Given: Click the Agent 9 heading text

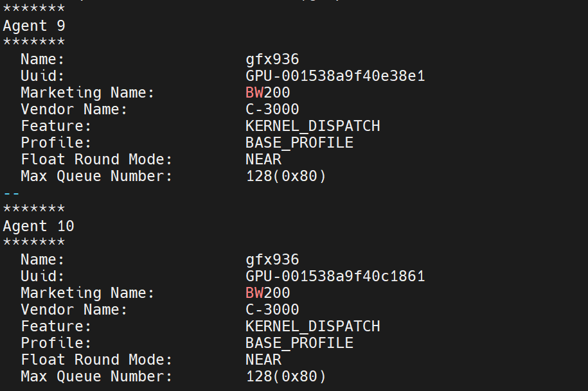Looking at the screenshot, I should point(34,26).
